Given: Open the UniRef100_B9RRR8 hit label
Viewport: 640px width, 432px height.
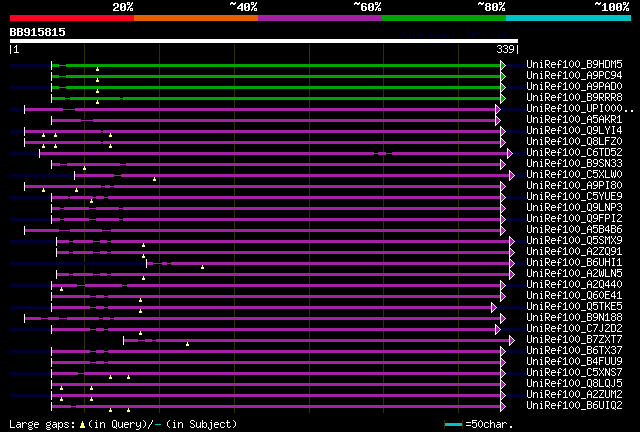Looking at the screenshot, I should (574, 98).
